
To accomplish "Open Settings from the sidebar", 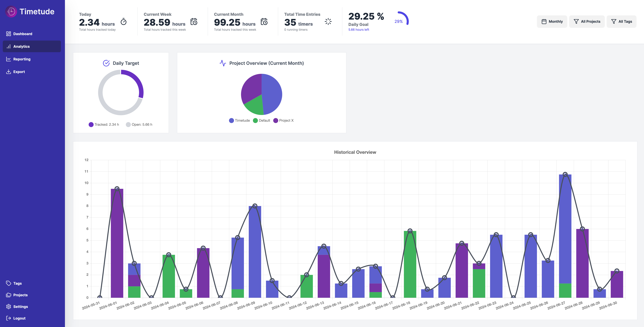I will click(32, 307).
